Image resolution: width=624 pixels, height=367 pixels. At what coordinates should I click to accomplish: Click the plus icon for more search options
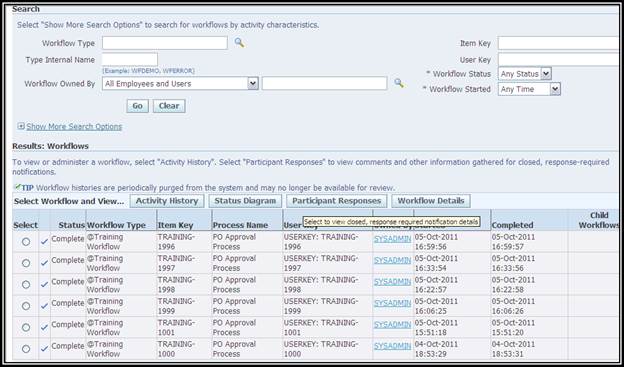(x=21, y=126)
